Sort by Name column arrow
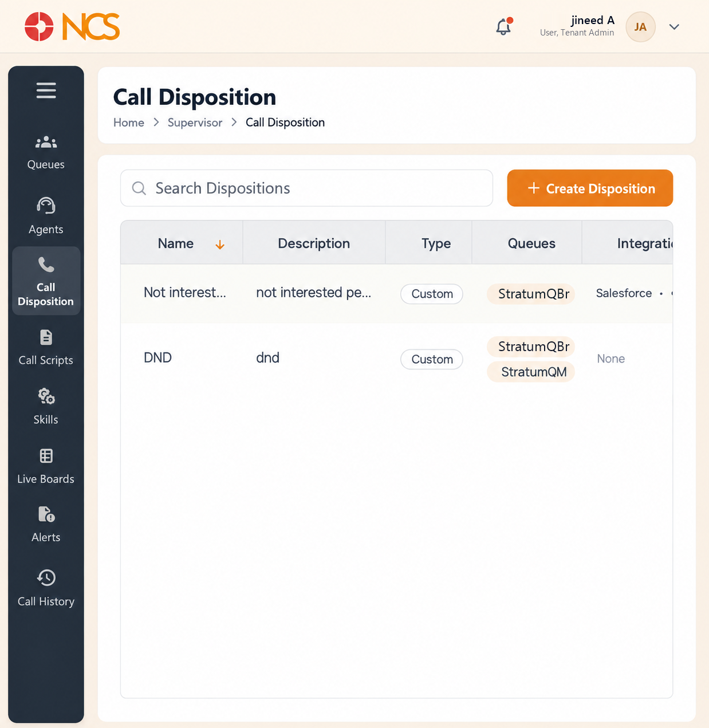Viewport: 709px width, 728px height. 220,245
